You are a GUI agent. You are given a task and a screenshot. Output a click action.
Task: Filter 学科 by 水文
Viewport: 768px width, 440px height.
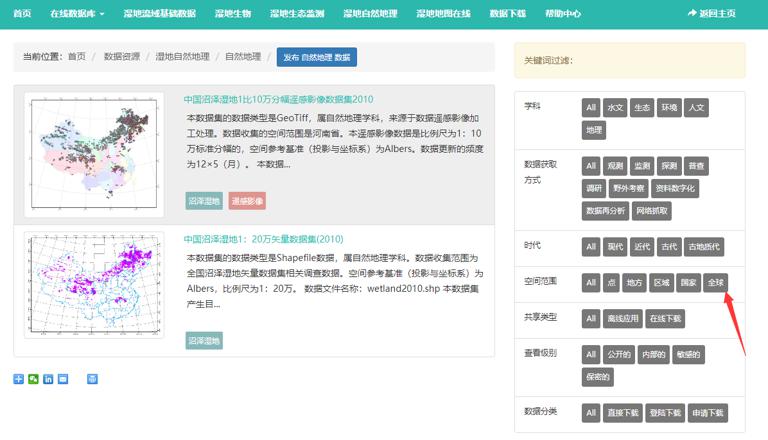(615, 108)
